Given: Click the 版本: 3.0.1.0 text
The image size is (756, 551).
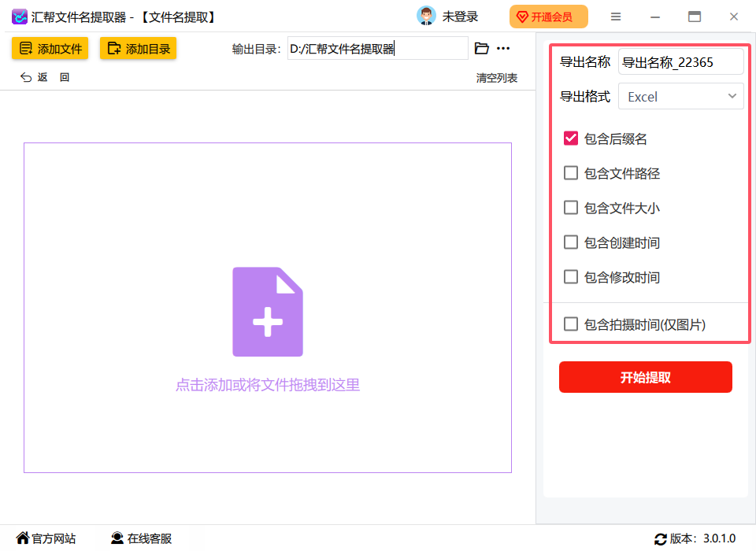Looking at the screenshot, I should tap(702, 538).
